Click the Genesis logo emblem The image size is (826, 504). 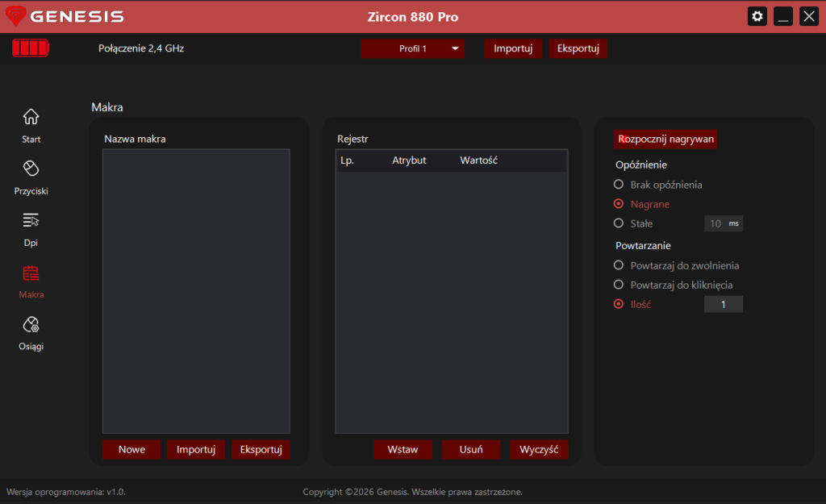[15, 16]
